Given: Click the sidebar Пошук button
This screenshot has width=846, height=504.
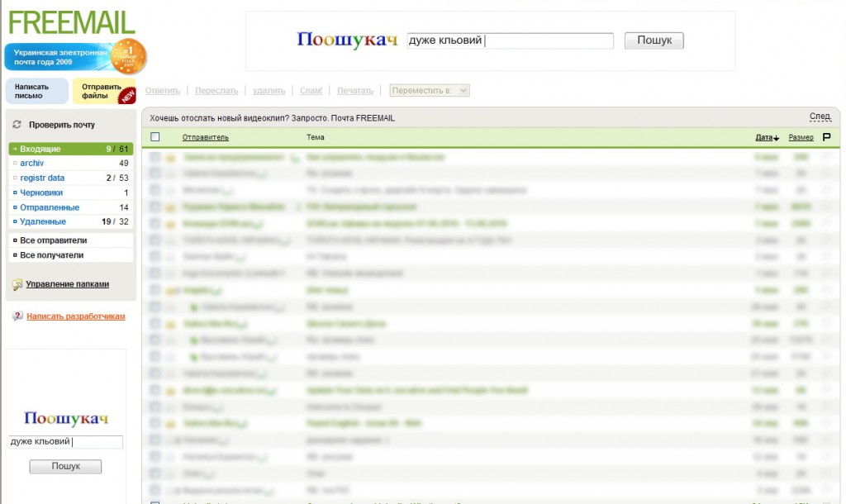Looking at the screenshot, I should coord(65,466).
